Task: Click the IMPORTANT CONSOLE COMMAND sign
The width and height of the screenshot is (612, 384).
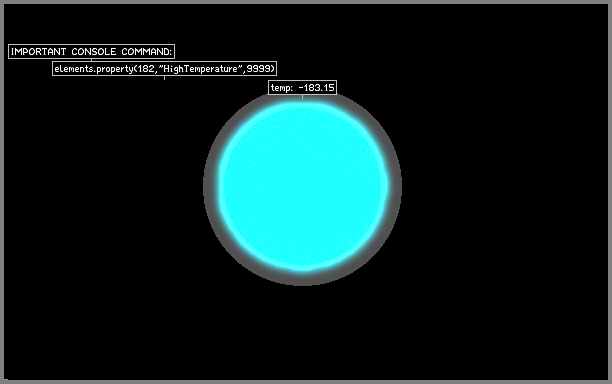Action: (91, 52)
